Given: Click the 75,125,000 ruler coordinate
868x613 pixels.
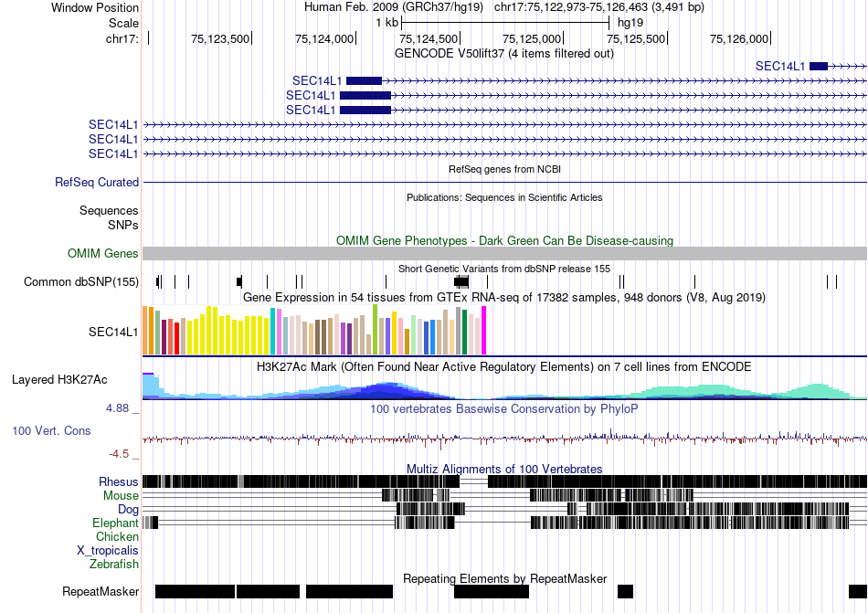Looking at the screenshot, I should click(532, 38).
